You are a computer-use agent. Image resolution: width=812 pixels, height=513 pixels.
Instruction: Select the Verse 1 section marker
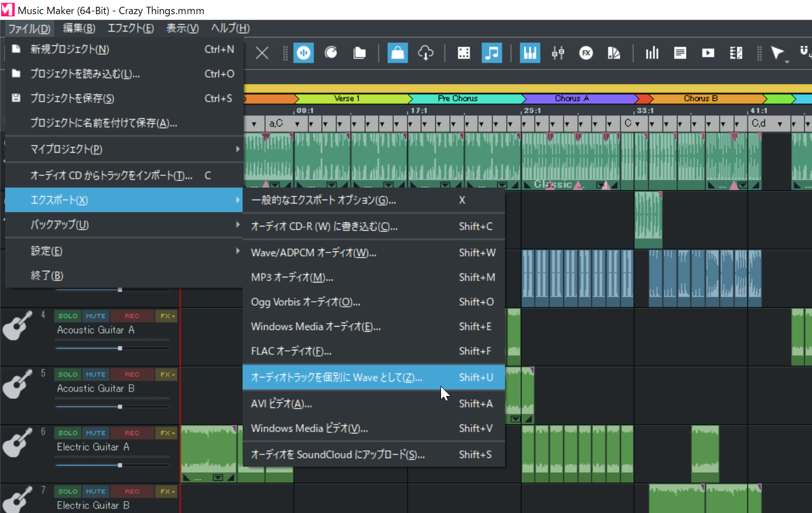coord(351,98)
